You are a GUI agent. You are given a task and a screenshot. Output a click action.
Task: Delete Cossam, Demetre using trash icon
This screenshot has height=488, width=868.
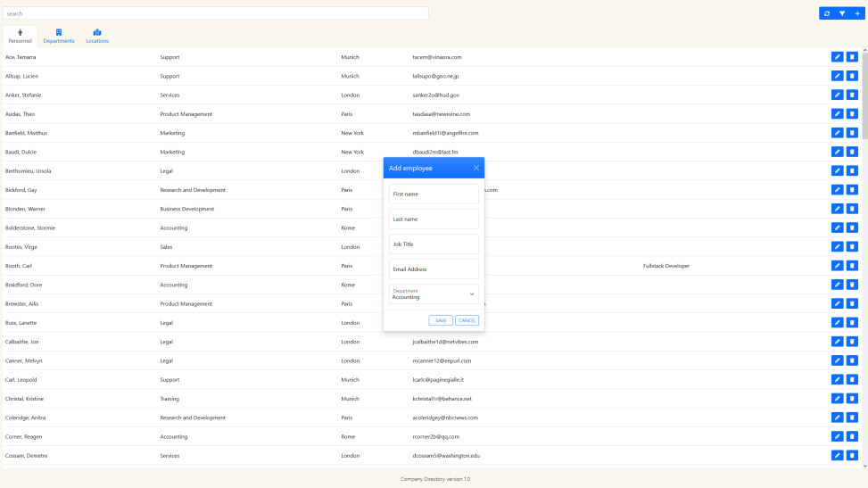coord(852,456)
